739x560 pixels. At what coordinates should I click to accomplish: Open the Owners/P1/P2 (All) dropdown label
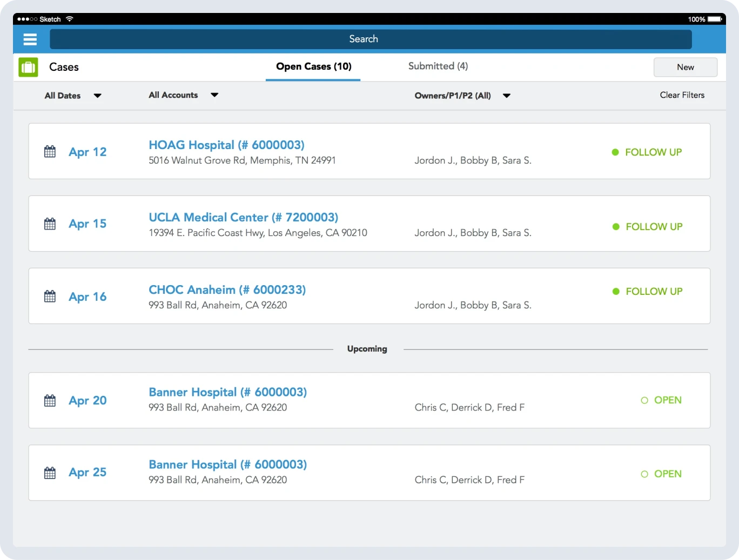click(x=453, y=96)
